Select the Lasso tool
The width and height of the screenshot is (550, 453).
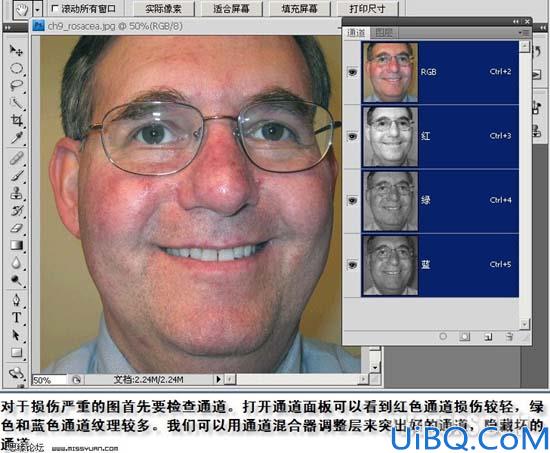[x=16, y=86]
